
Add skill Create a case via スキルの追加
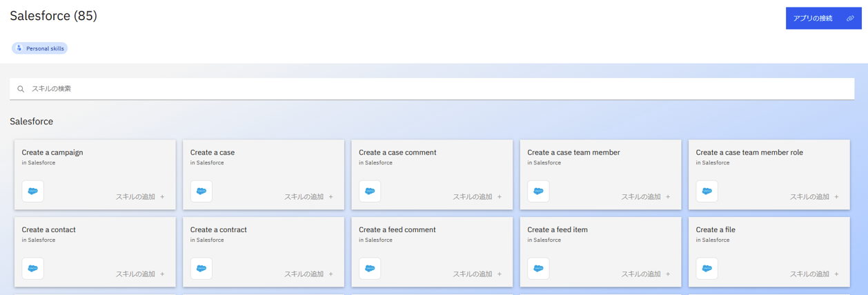[x=309, y=197]
